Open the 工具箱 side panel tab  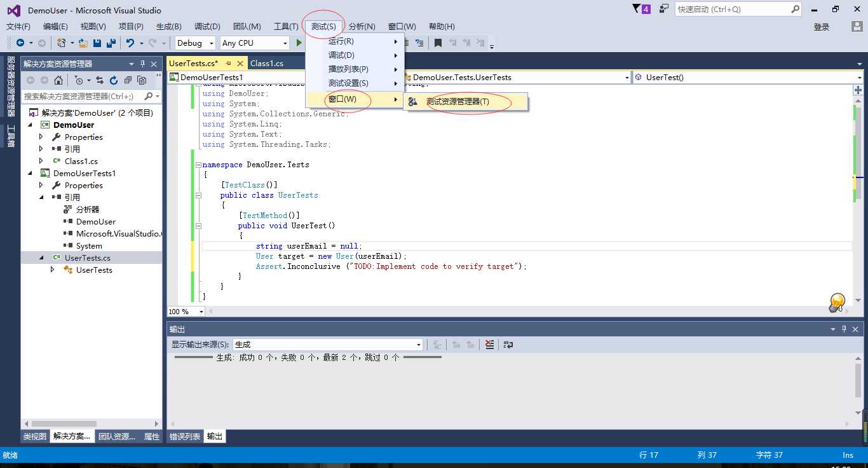coord(11,135)
